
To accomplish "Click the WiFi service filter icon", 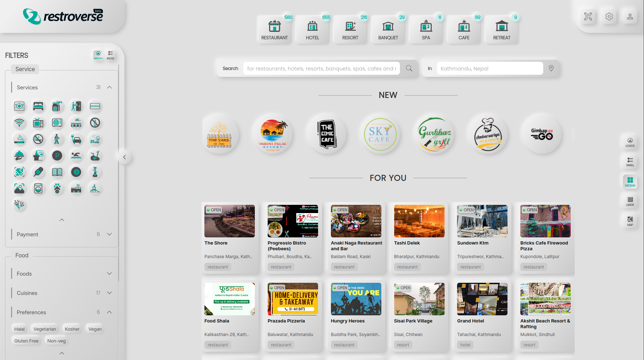I will tap(19, 123).
